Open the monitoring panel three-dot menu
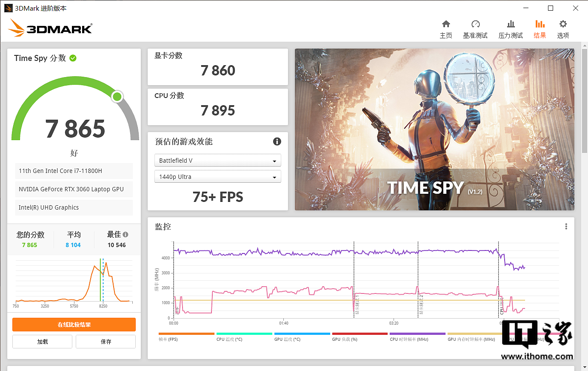The height and width of the screenshot is (371, 588). (x=566, y=227)
